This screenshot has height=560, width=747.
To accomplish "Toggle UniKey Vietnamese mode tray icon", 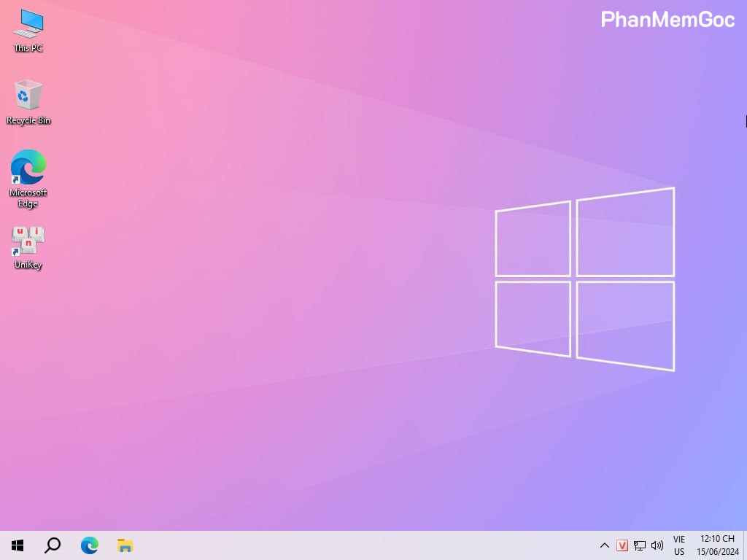I will [x=622, y=545].
